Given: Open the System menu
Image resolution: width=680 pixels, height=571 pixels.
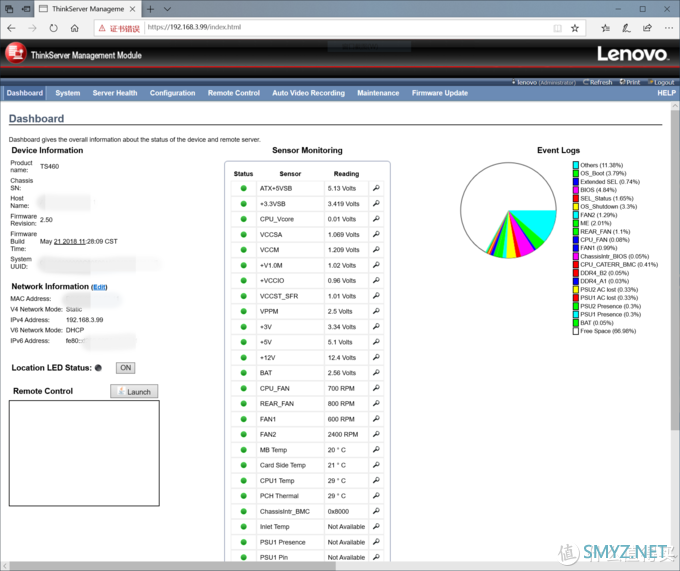Looking at the screenshot, I should pyautogui.click(x=68, y=93).
